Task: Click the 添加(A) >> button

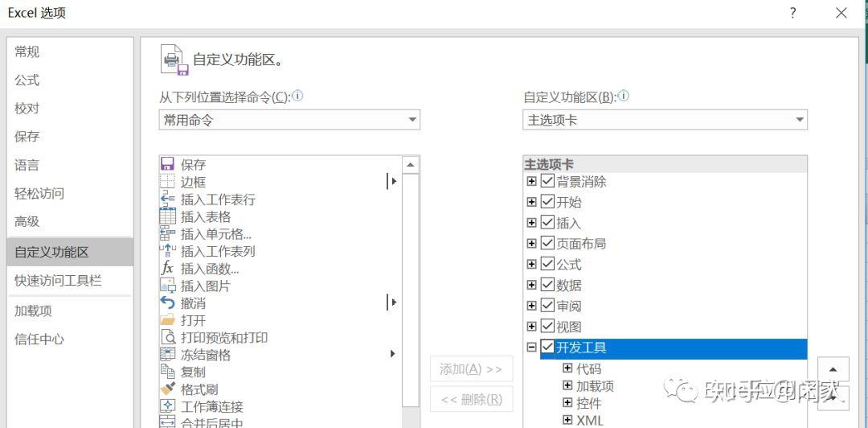Action: [472, 369]
